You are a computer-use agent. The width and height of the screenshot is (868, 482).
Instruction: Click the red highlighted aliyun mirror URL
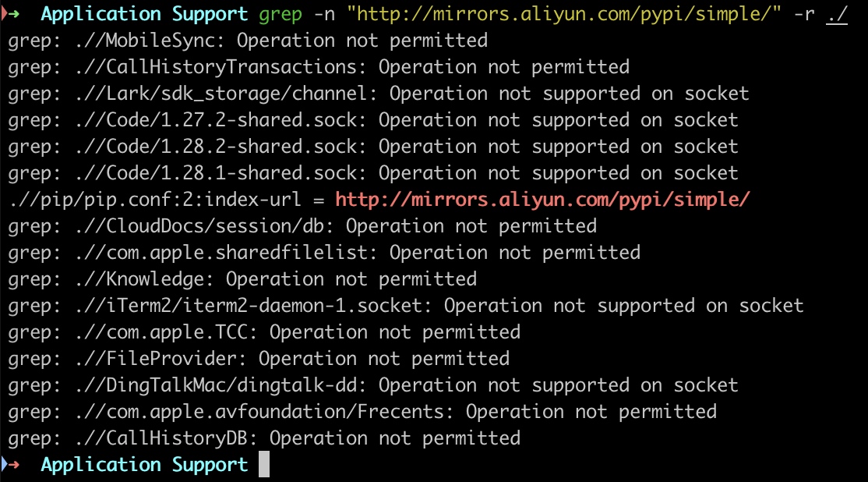point(542,200)
